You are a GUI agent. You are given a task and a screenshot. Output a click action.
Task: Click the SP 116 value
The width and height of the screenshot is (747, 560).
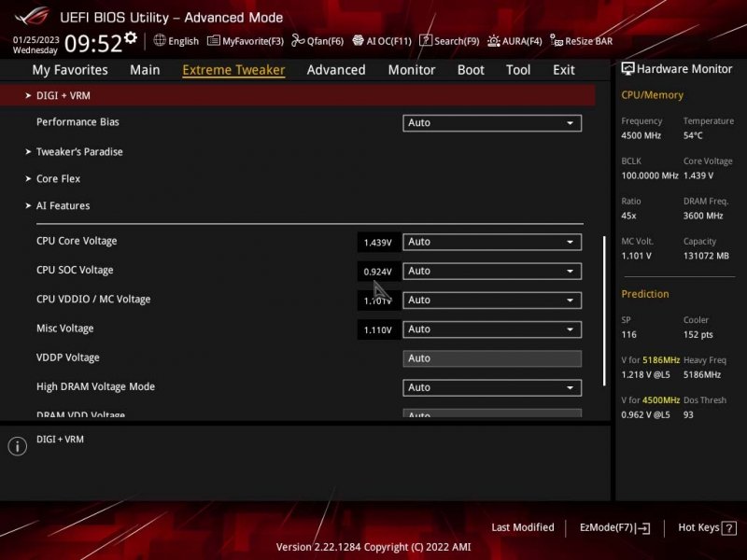pos(628,335)
